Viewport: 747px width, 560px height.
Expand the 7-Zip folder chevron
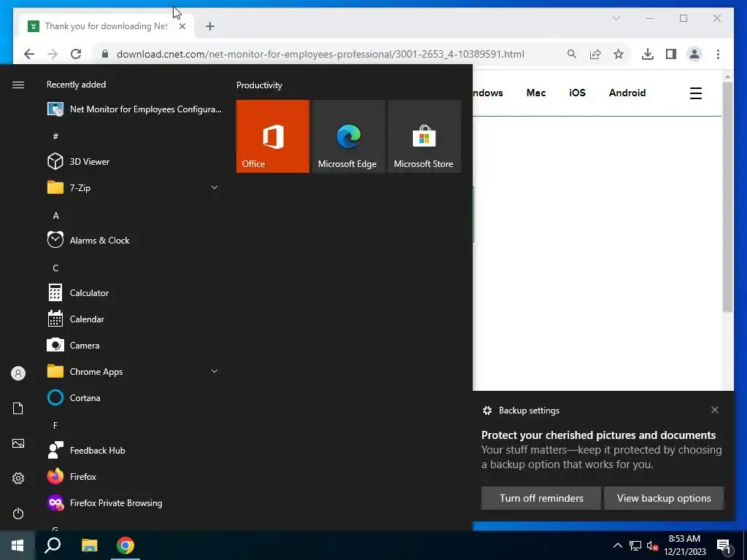pos(214,187)
